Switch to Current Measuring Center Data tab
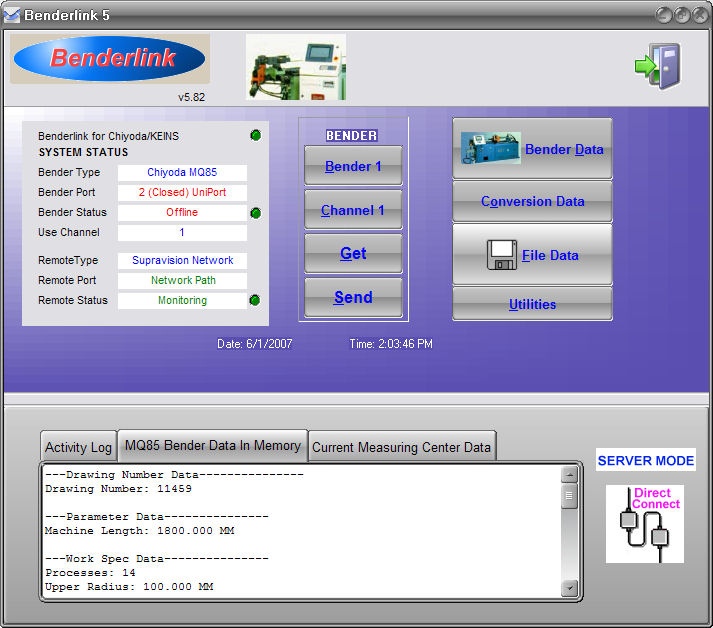 tap(401, 447)
